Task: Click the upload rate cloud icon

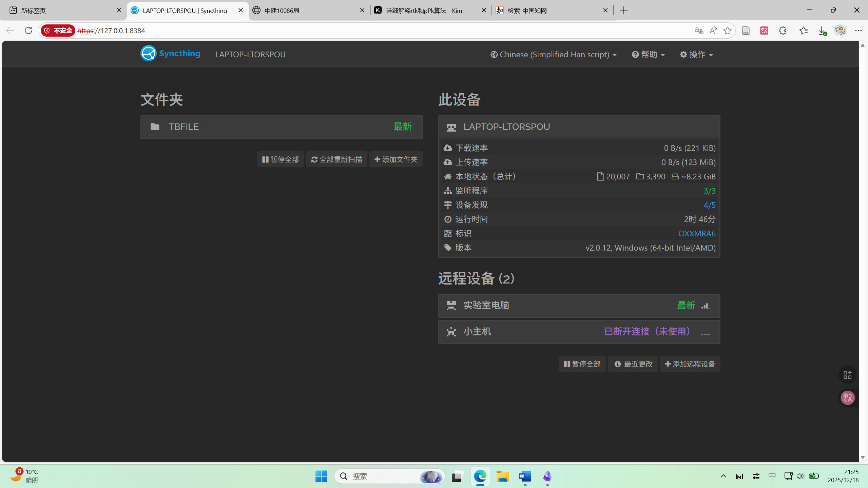Action: point(448,162)
